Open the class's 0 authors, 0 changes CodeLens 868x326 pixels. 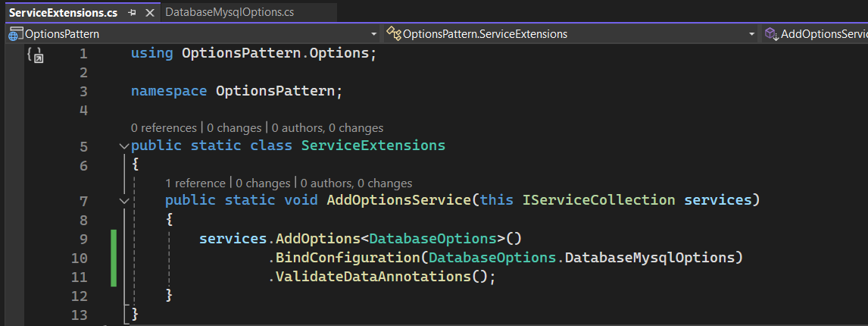click(327, 128)
